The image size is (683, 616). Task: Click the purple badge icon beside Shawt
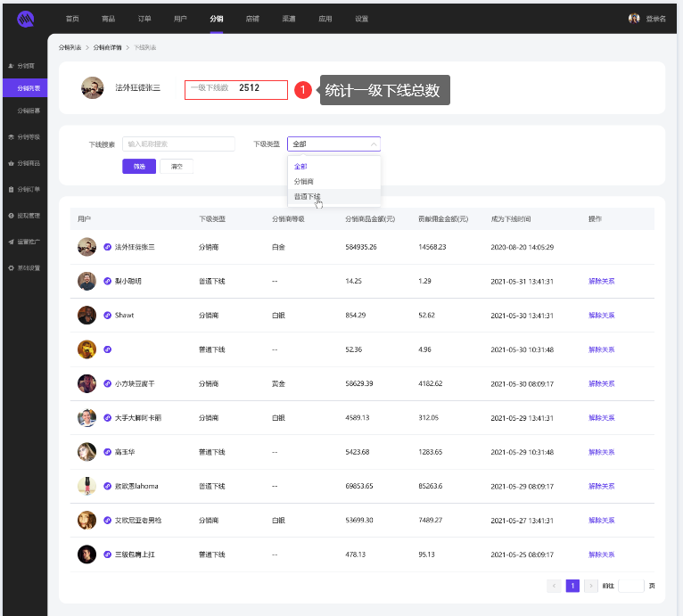(107, 315)
